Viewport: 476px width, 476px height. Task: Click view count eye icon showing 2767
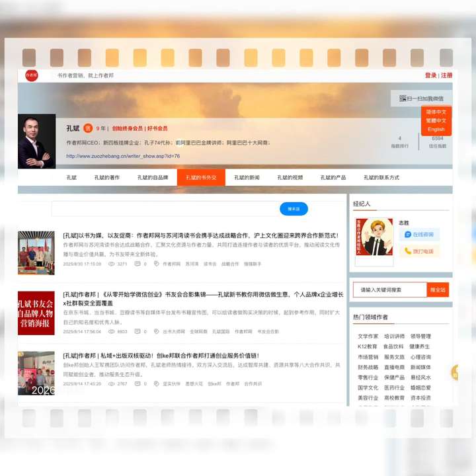point(112,383)
